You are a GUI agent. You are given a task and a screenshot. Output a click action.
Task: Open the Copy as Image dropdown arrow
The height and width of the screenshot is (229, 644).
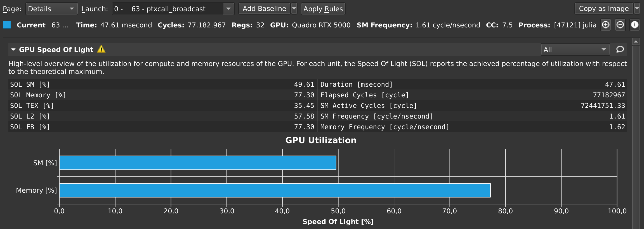pos(637,9)
